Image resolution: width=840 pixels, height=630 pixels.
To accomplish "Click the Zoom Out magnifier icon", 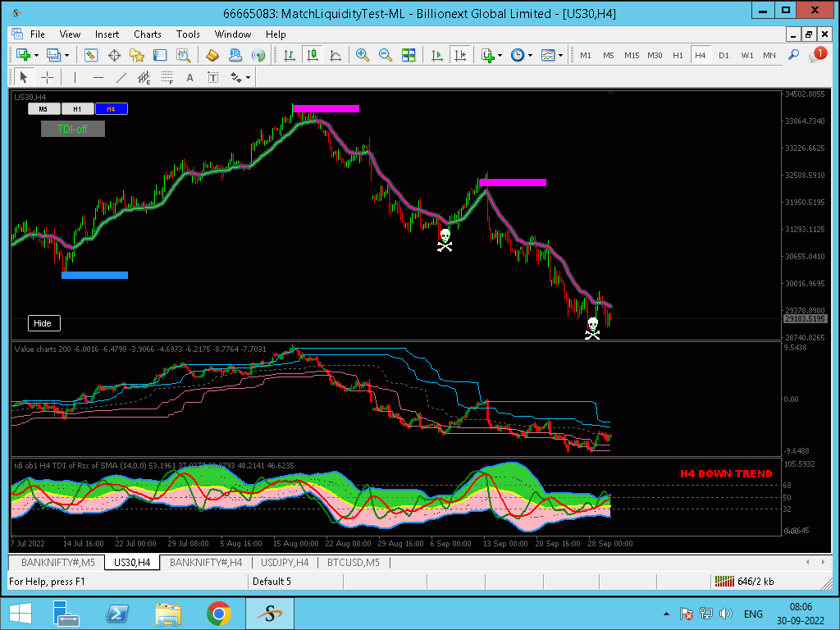I will (x=386, y=55).
